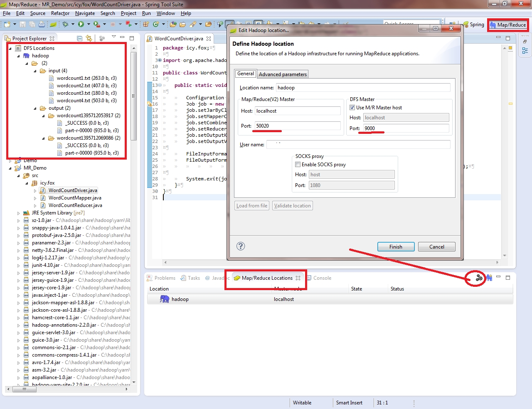Screen dimensions: 532x409
Task: Open the Project menu
Action: pyautogui.click(x=128, y=13)
